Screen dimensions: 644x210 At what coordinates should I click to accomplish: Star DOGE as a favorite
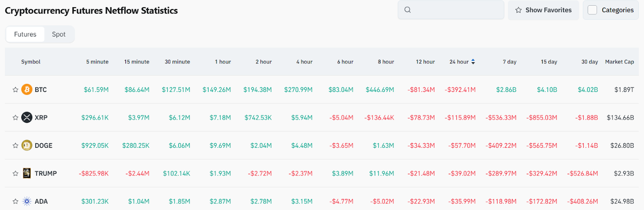[x=15, y=146]
